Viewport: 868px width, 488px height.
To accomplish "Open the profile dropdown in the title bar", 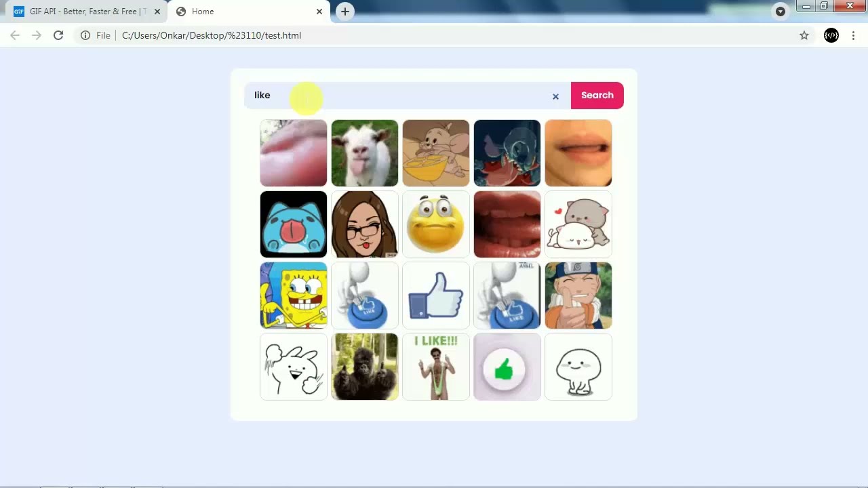I will point(780,12).
